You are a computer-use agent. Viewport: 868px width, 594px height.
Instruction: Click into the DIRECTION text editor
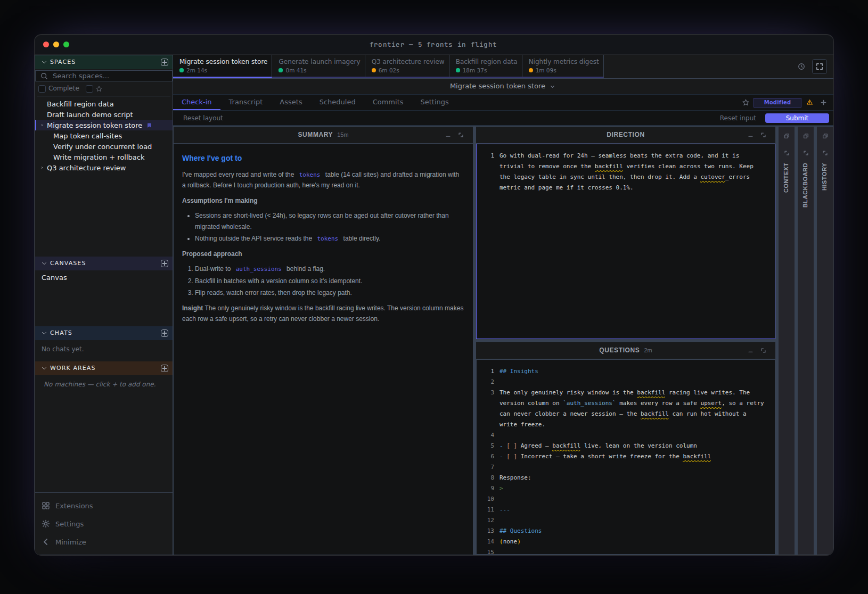[x=625, y=241]
